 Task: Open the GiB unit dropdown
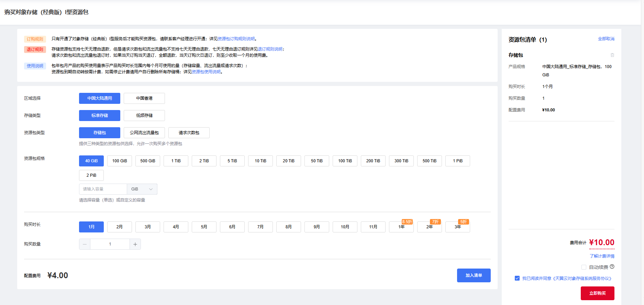coord(142,189)
